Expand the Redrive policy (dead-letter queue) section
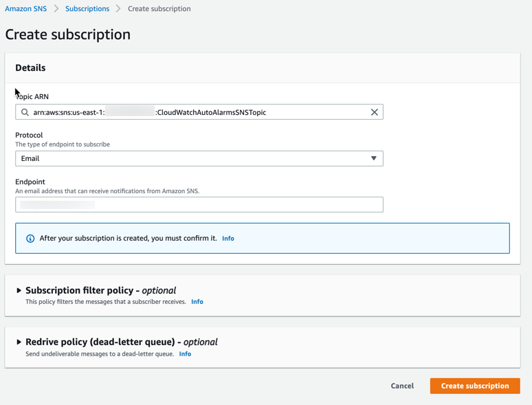The height and width of the screenshot is (405, 532). 19,342
